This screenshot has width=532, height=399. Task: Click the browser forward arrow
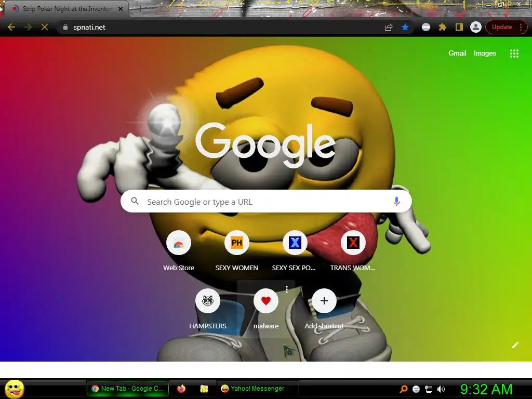pyautogui.click(x=28, y=27)
